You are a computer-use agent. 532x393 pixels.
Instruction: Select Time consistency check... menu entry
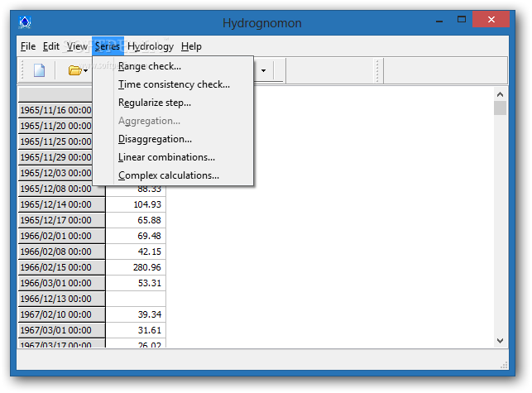pyautogui.click(x=173, y=84)
